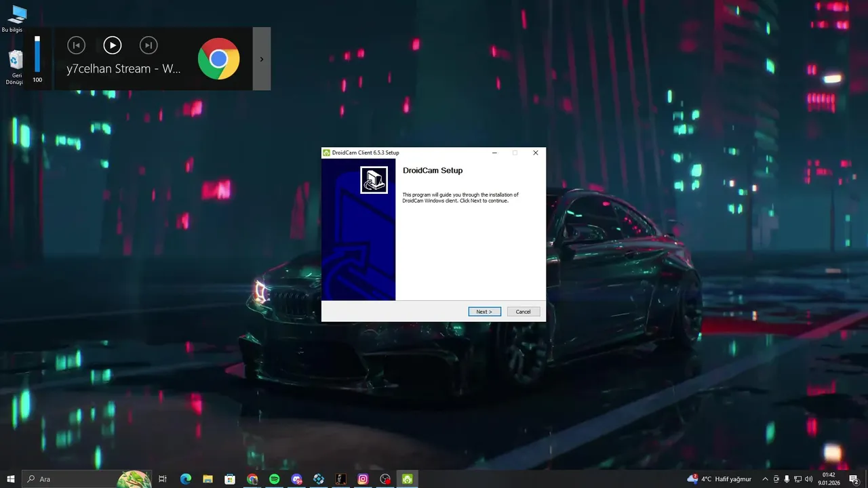Viewport: 868px width, 488px height.
Task: Open the weather widget 4°C Hafif yağmur
Action: click(719, 479)
